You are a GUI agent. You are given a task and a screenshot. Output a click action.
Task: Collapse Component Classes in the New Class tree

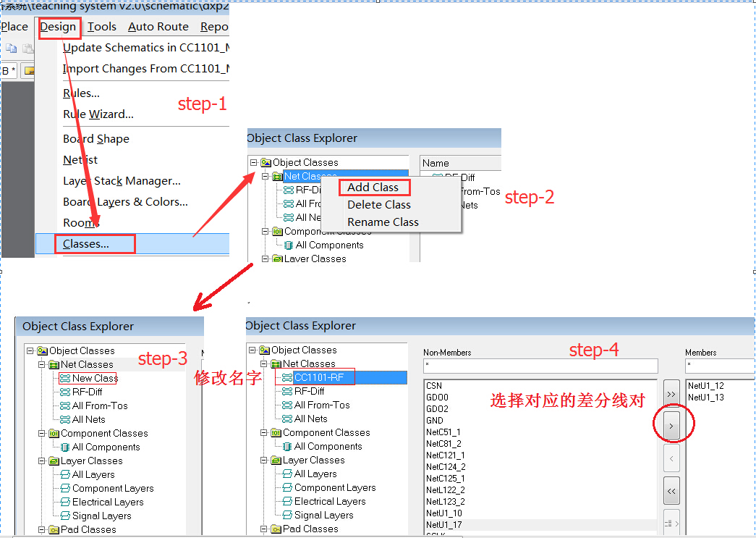(42, 434)
